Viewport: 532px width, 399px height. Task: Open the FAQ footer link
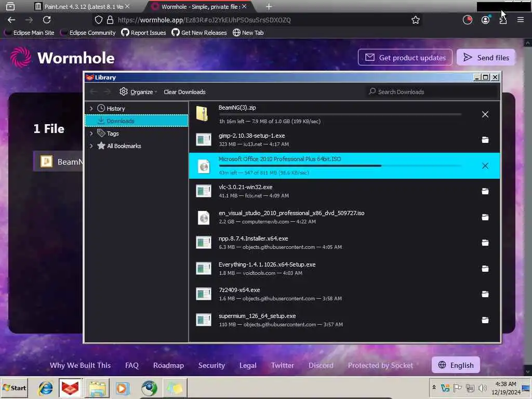click(131, 365)
